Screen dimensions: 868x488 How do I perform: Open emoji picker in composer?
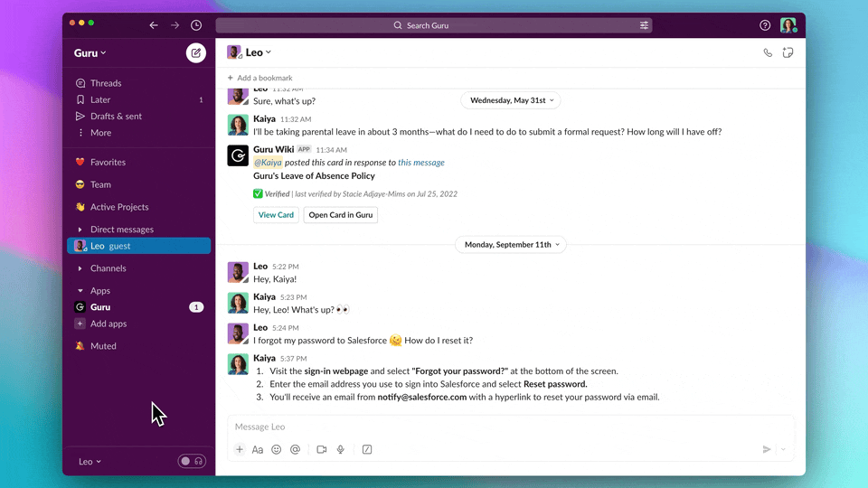(277, 449)
